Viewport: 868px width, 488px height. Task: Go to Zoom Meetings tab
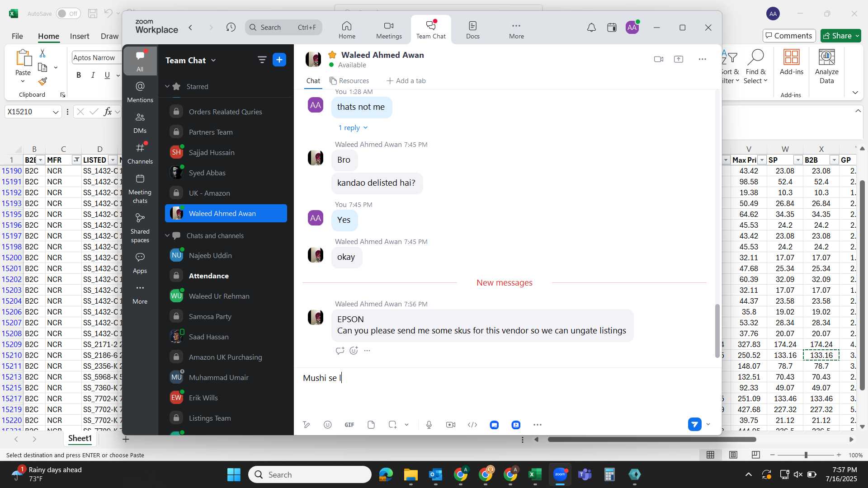pos(389,30)
